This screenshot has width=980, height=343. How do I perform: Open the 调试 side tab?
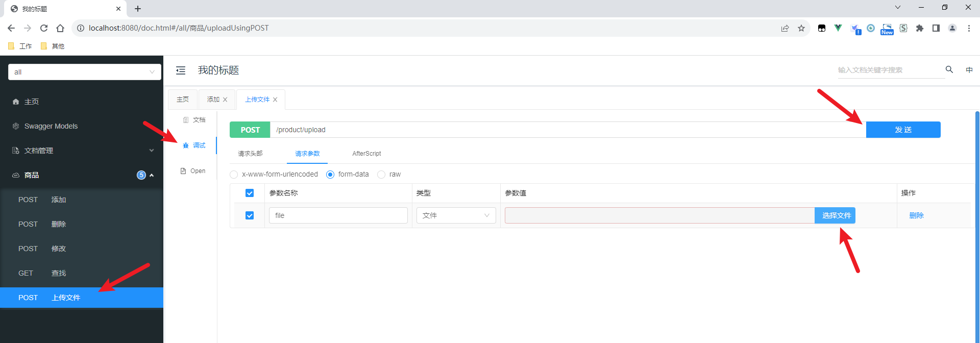pos(194,145)
